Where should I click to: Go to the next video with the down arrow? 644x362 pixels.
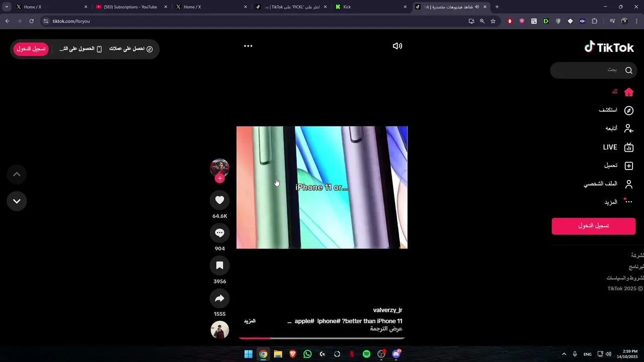[17, 201]
